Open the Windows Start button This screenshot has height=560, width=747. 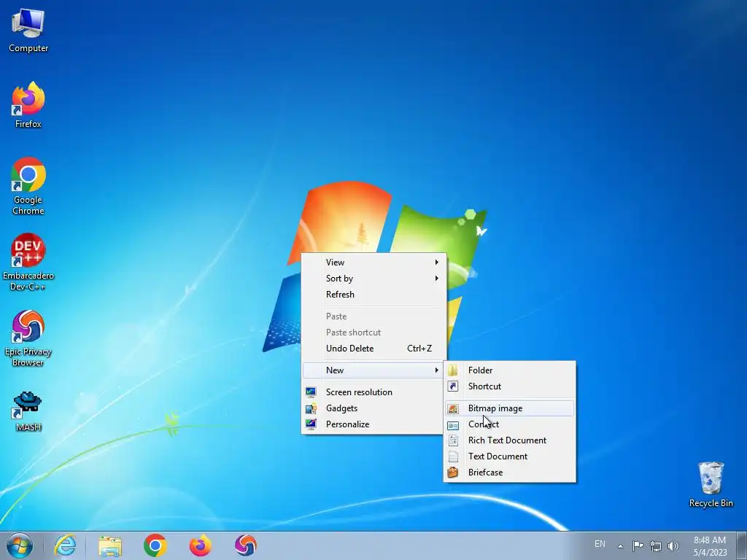[x=20, y=545]
